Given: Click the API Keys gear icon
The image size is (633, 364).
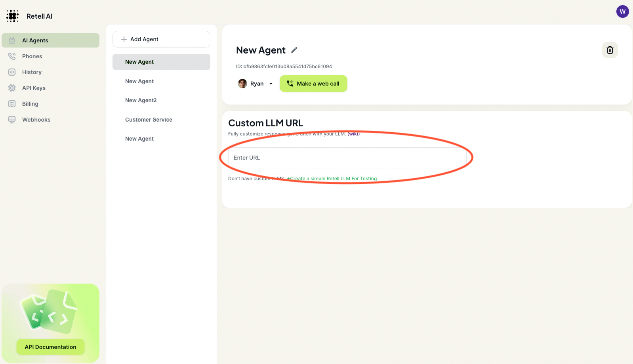Looking at the screenshot, I should point(12,88).
